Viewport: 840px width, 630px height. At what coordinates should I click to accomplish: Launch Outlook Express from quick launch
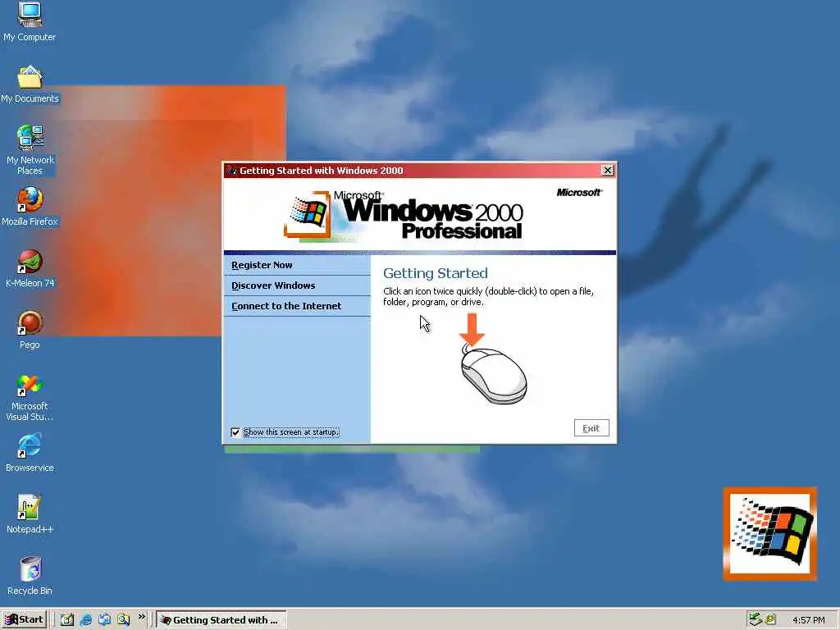[x=104, y=620]
